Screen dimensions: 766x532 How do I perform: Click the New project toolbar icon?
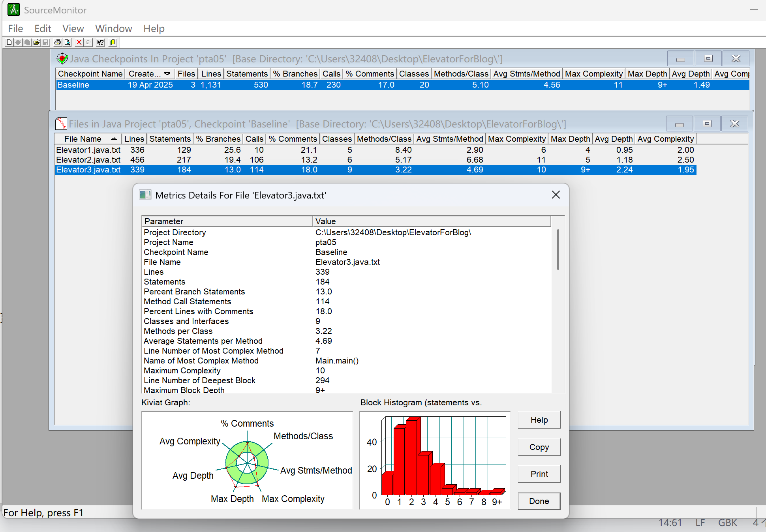point(9,42)
